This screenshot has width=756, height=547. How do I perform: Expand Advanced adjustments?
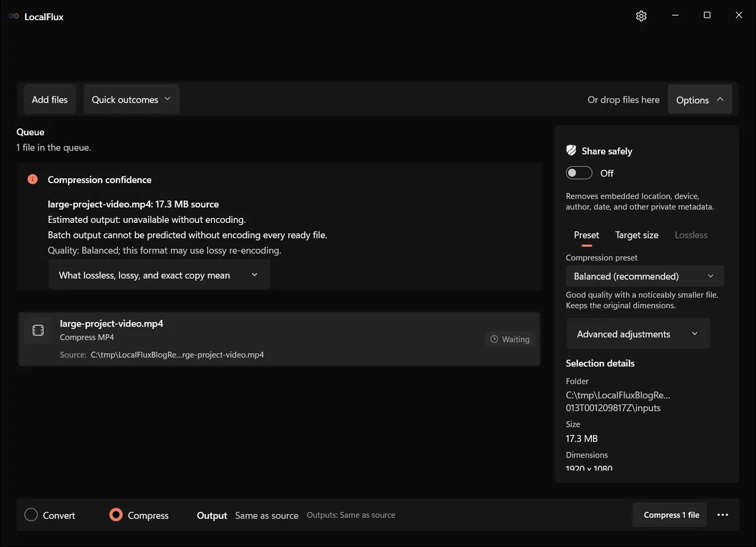pos(639,334)
